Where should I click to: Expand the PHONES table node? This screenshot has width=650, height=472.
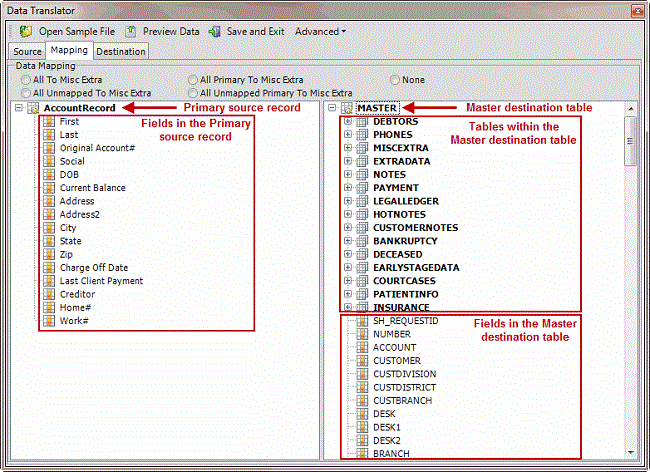pyautogui.click(x=347, y=134)
